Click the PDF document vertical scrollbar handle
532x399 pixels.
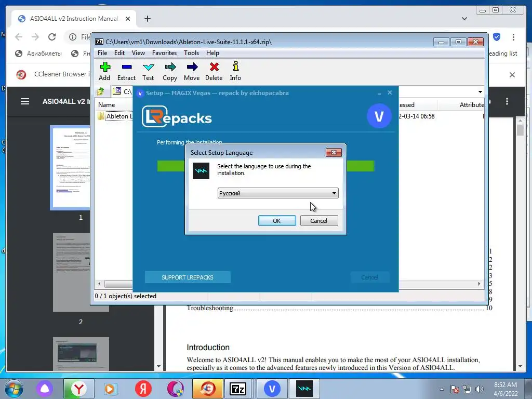coord(520,130)
